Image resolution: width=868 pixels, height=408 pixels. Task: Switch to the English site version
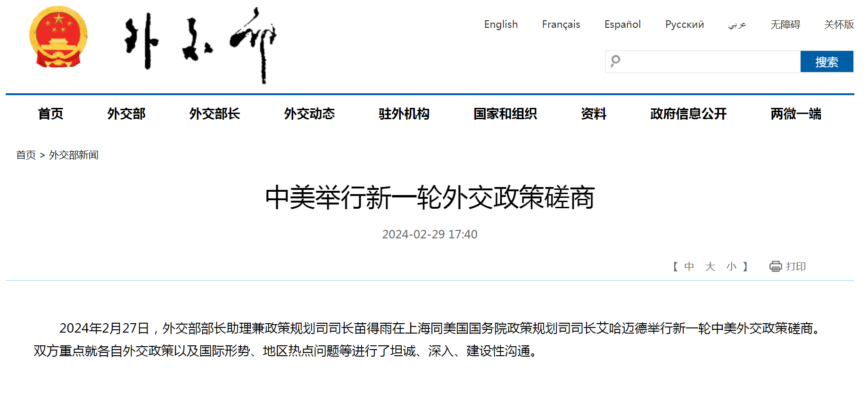click(x=501, y=24)
